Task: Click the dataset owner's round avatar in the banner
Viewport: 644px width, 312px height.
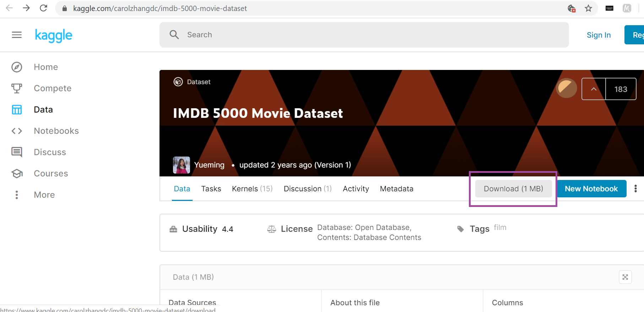Action: point(567,88)
